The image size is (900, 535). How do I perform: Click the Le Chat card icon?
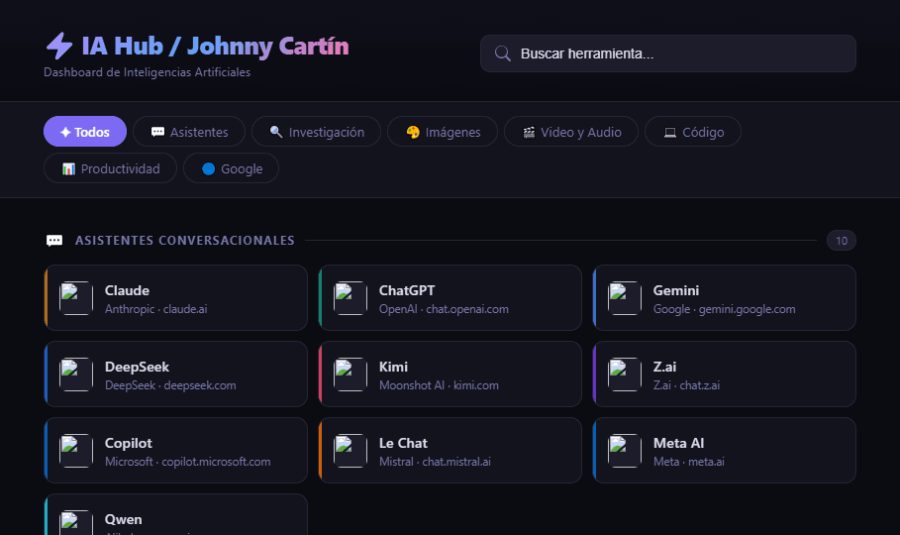350,451
